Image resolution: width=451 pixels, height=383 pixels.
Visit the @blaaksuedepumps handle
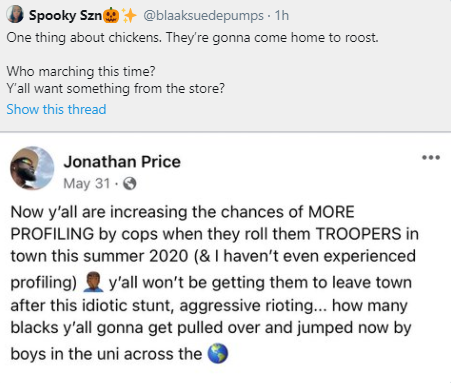coord(203,15)
